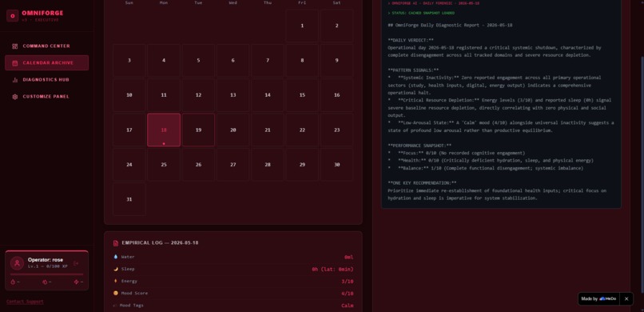Click the STATUS: CACHED SNAPSHOT LOADED line
Viewport: 644px width, 312px height.
click(x=421, y=13)
